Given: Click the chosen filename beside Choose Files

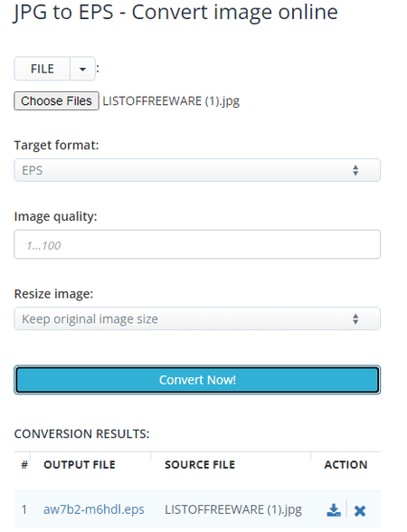Looking at the screenshot, I should tap(171, 101).
